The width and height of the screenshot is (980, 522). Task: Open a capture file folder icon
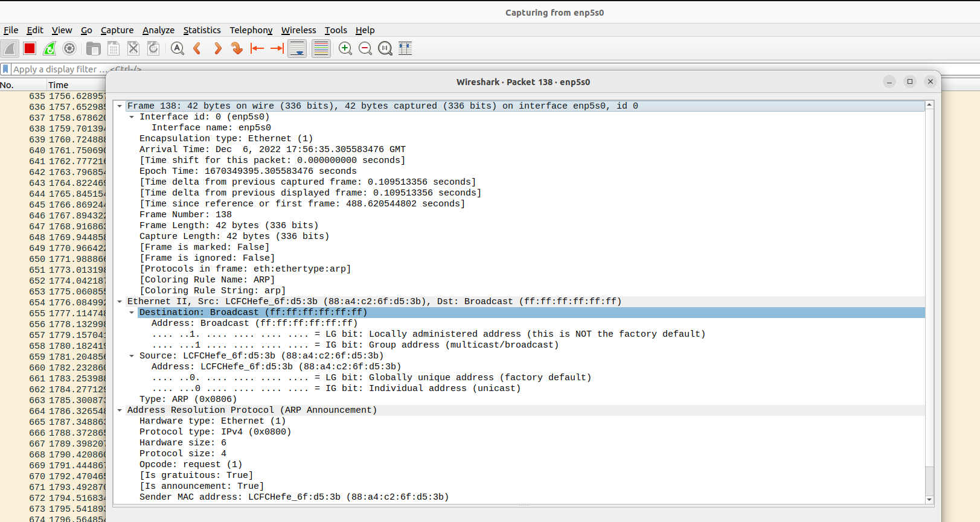click(94, 49)
